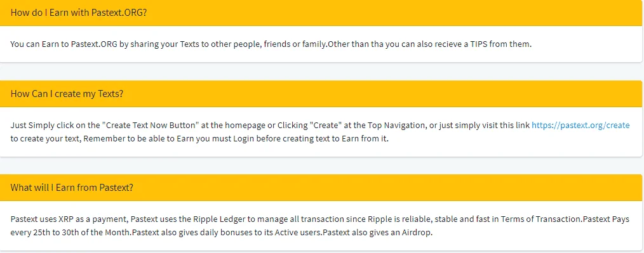Click the answer paragraph about sharing your Texts
The height and width of the screenshot is (253, 644).
tap(271, 44)
